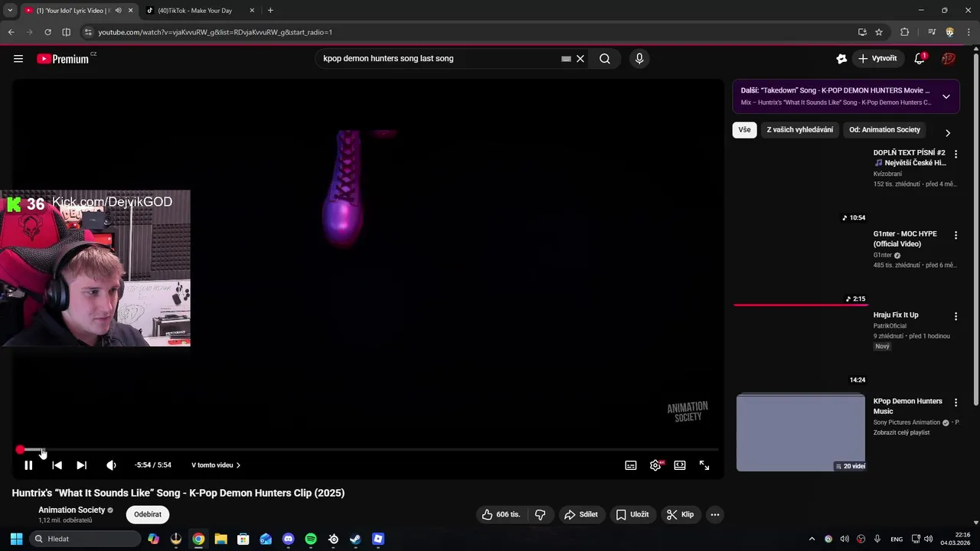Show more filter chips with arrow
980x551 pixels.
(x=948, y=133)
